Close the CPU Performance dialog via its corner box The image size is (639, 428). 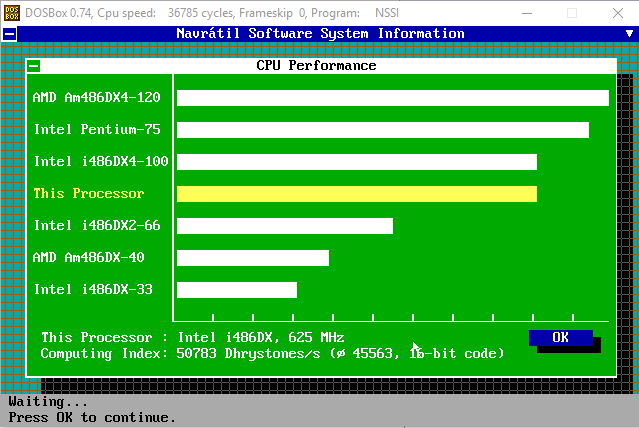click(x=33, y=66)
